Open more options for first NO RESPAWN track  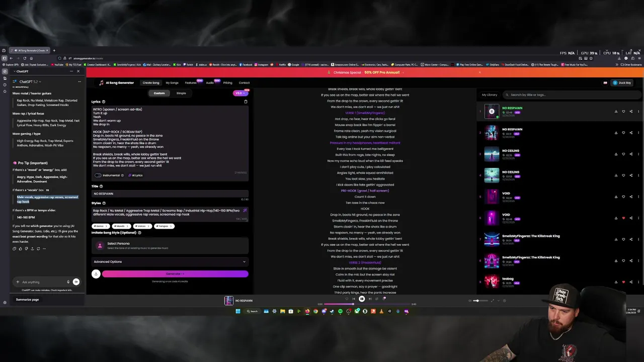tap(638, 112)
